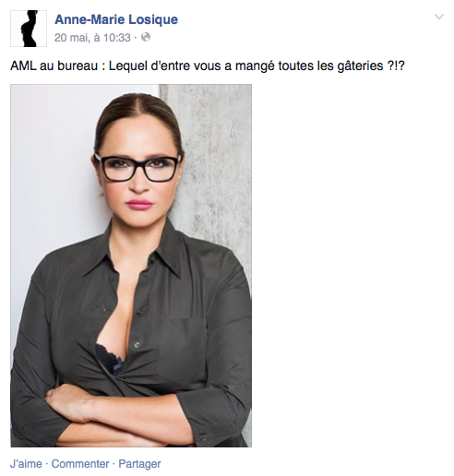Select Commenter to write a comment

click(80, 464)
